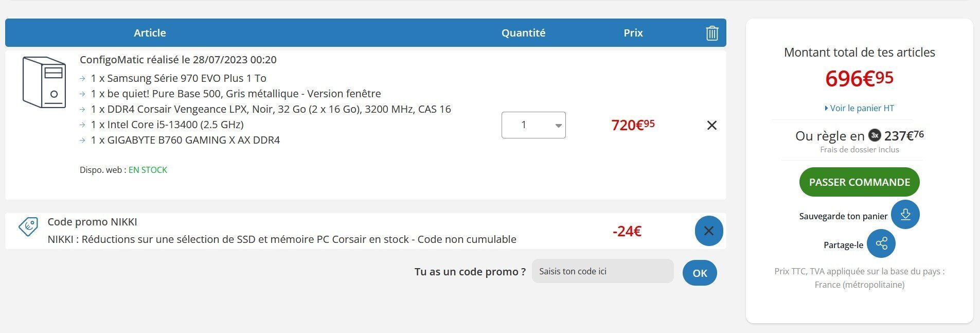Click the Corsair Vengeance LPX DDR4 line
The width and height of the screenshot is (980, 333).
pos(271,109)
